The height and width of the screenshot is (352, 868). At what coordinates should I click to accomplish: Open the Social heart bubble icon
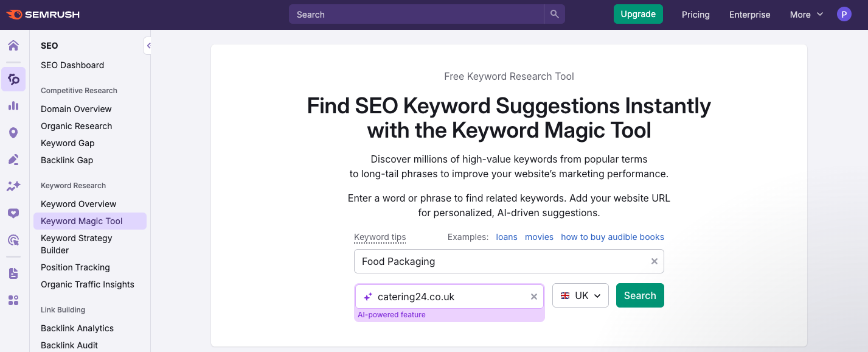coord(13,213)
